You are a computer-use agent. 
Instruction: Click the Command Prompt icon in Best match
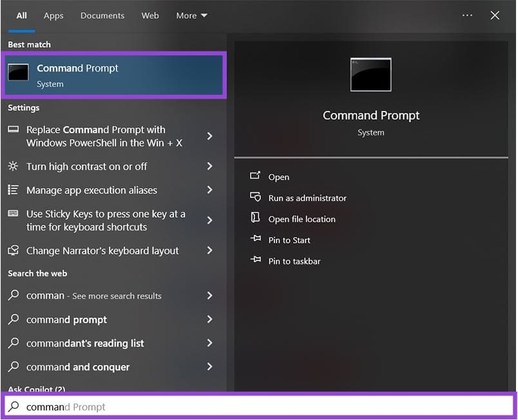(18, 73)
